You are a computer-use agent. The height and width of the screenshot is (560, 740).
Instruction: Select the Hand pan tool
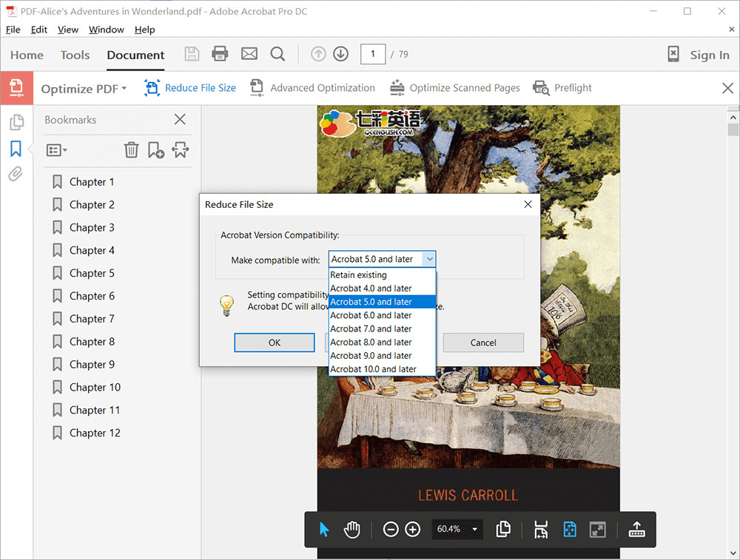click(x=351, y=529)
